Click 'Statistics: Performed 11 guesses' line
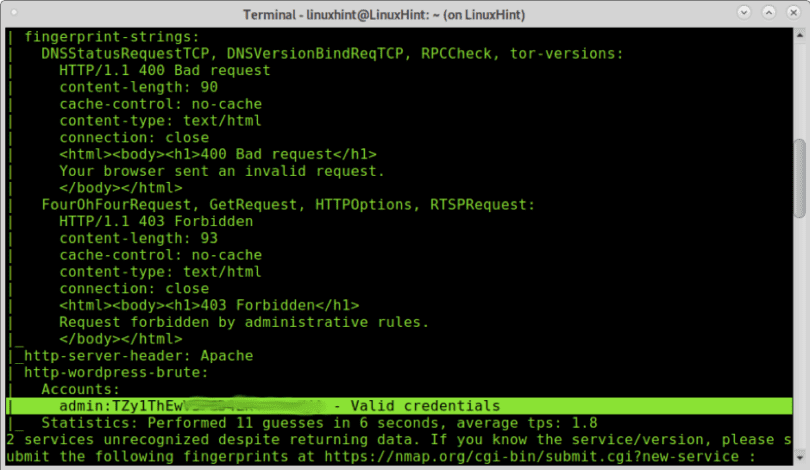The width and height of the screenshot is (810, 470). point(319,422)
